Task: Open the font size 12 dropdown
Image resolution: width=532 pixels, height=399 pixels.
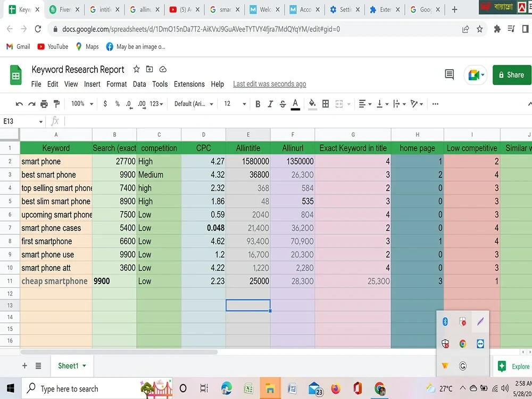Action: coord(235,104)
